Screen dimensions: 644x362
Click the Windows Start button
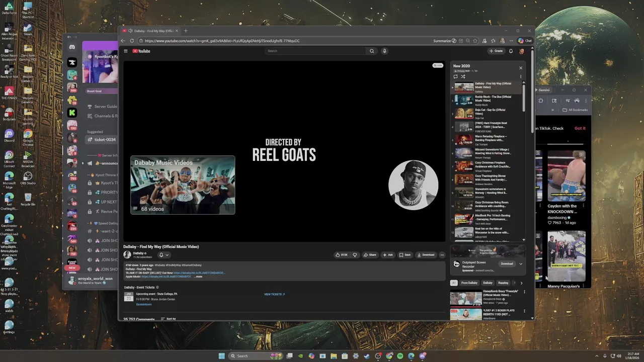tap(221, 356)
